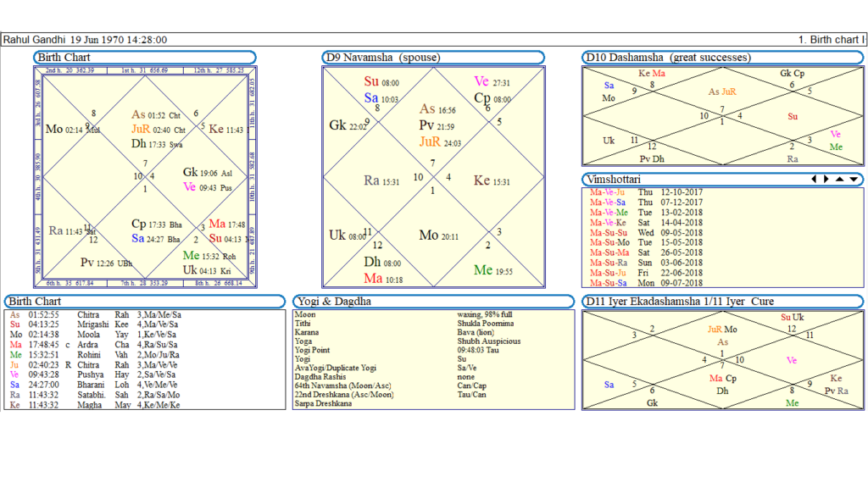Click the Ve 09:43:28 Pushya table row
Viewport: 868px width, 488px height.
[96, 374]
